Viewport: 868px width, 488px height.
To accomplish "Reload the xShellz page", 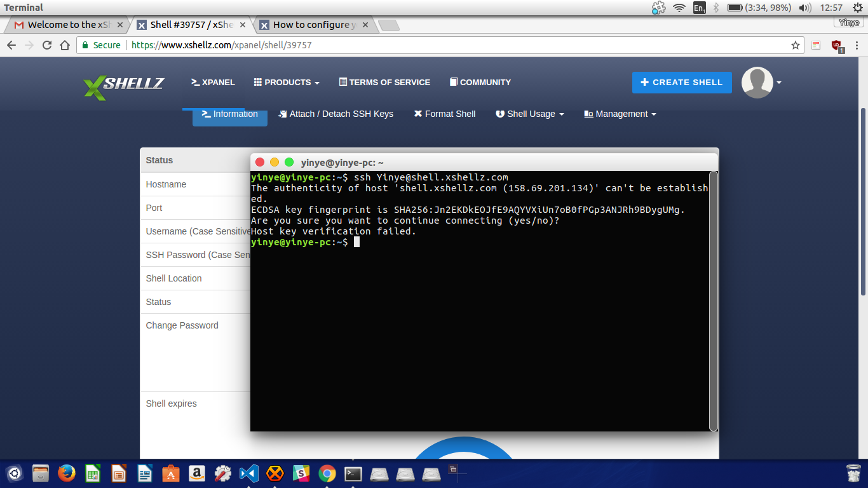I will (x=47, y=45).
